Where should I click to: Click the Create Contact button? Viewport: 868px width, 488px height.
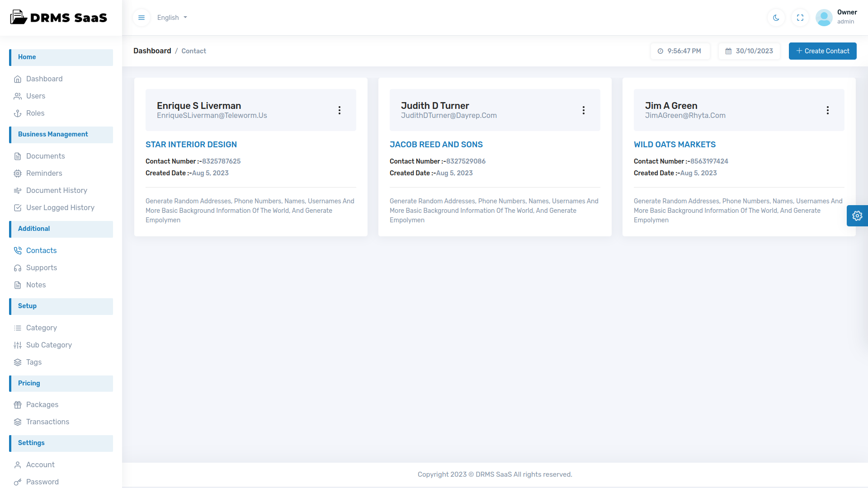[823, 51]
